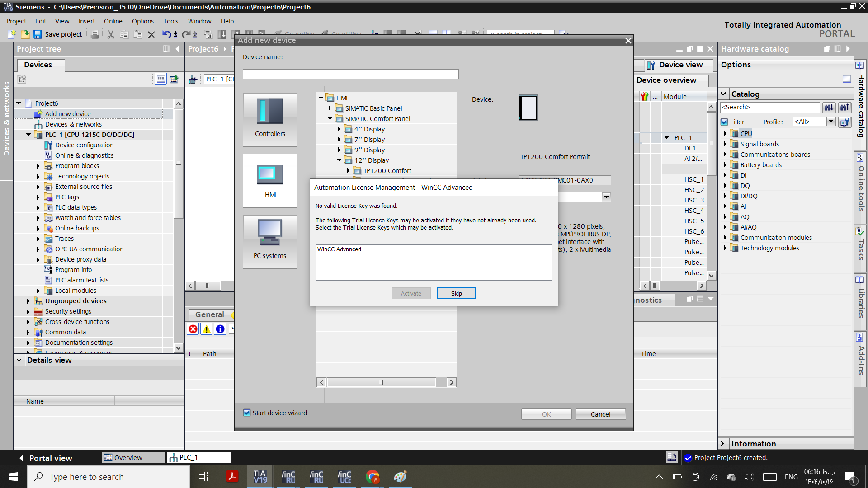Open the Options menu
868x488 pixels.
(143, 21)
